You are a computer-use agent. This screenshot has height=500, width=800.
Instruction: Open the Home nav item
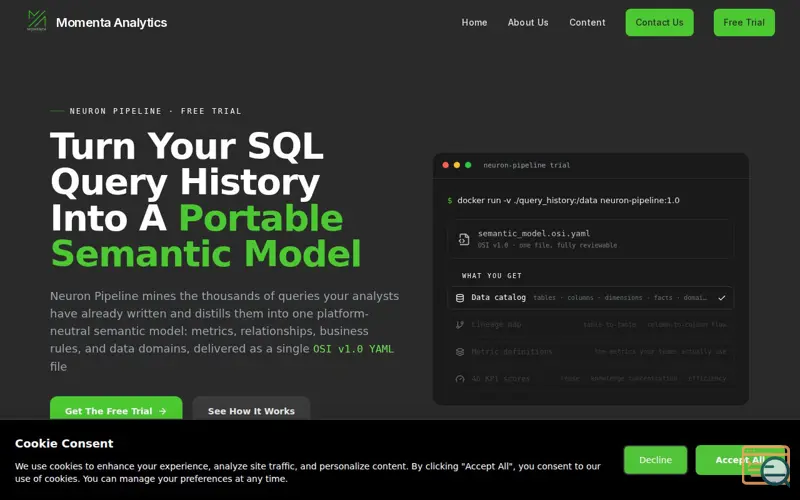point(474,22)
